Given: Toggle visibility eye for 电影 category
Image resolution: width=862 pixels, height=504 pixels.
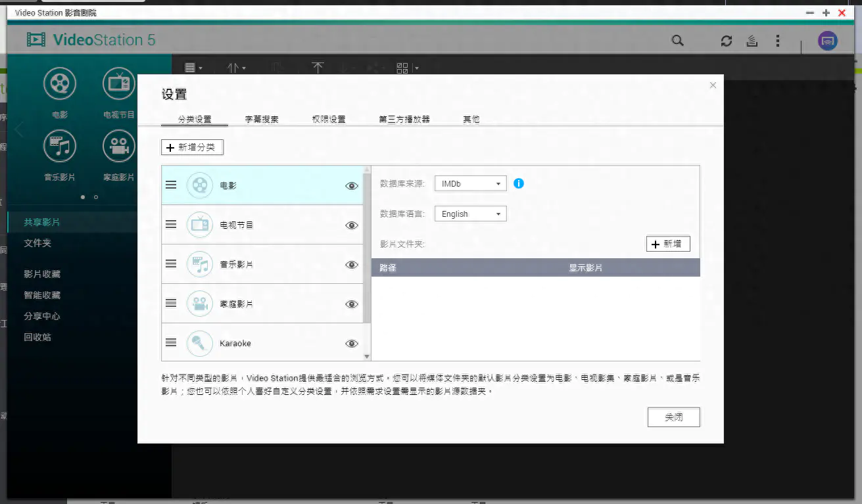Looking at the screenshot, I should pos(352,186).
